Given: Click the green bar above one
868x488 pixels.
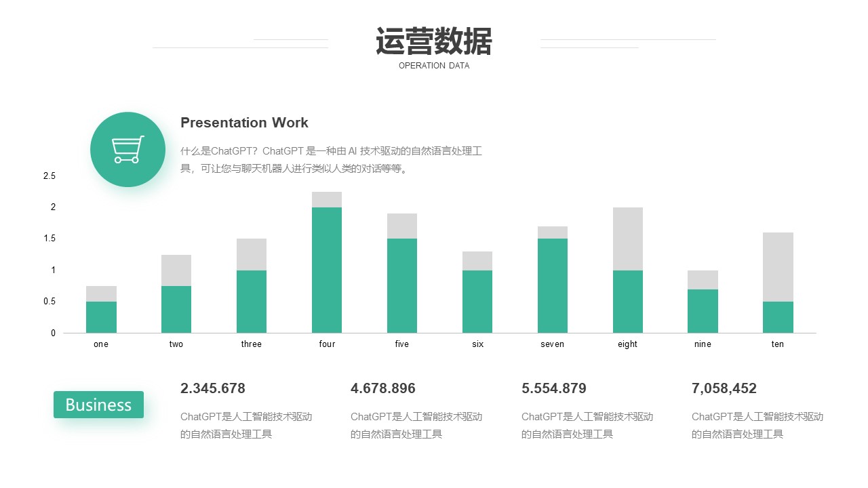Looking at the screenshot, I should point(101,317).
